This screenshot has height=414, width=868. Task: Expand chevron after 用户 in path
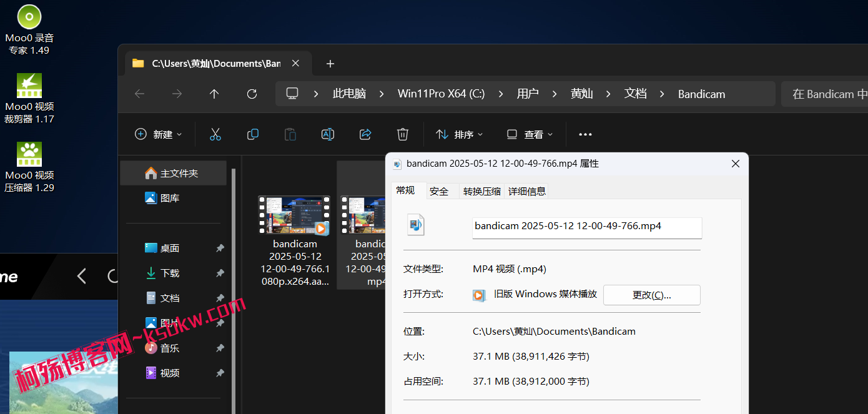(554, 94)
